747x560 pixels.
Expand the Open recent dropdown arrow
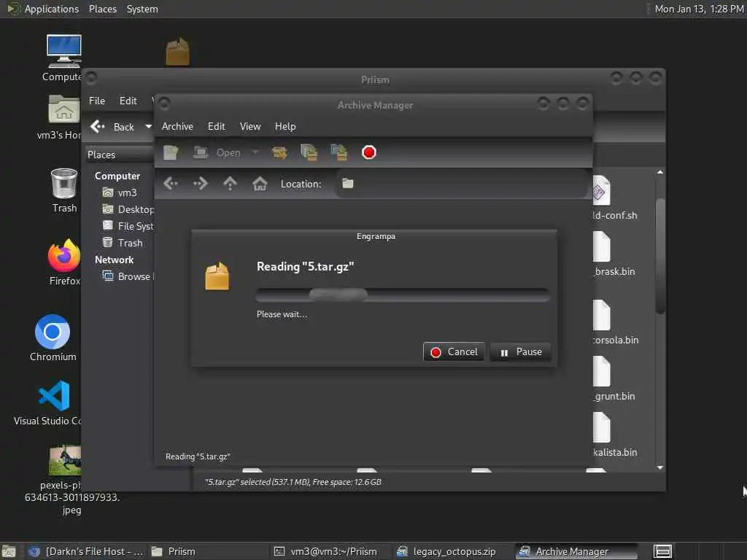255,152
